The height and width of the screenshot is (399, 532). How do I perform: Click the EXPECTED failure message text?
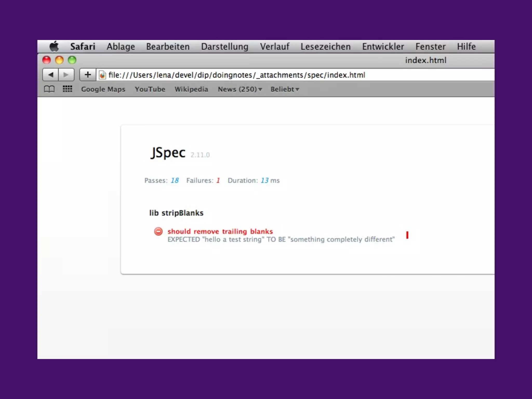coord(281,239)
